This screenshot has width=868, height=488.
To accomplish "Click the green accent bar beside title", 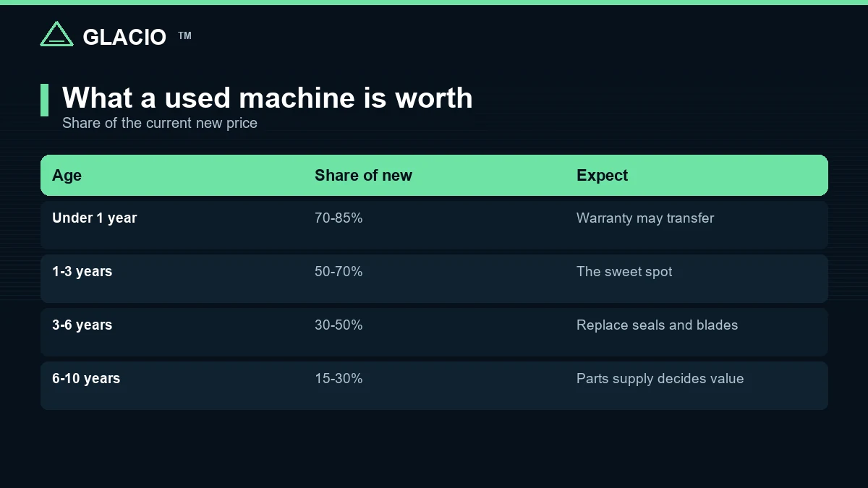I will (x=44, y=100).
